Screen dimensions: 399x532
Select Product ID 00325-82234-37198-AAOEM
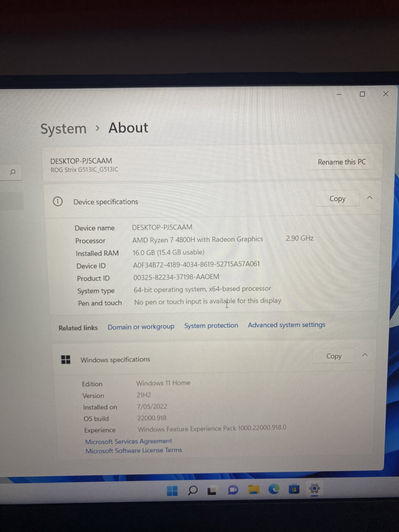point(176,277)
